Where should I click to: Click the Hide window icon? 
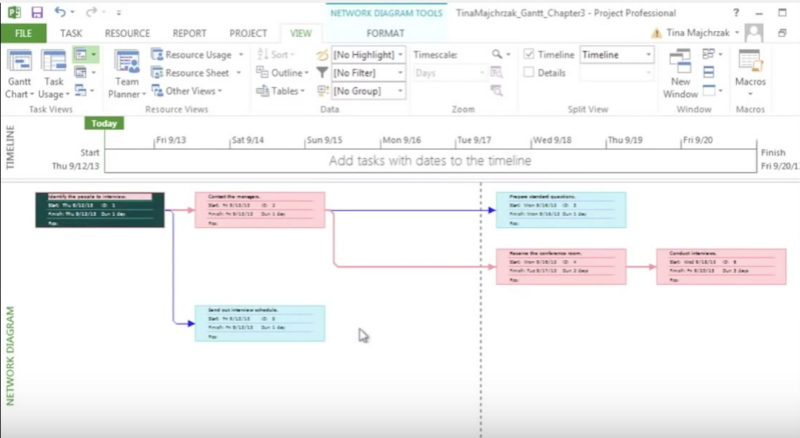tap(709, 91)
